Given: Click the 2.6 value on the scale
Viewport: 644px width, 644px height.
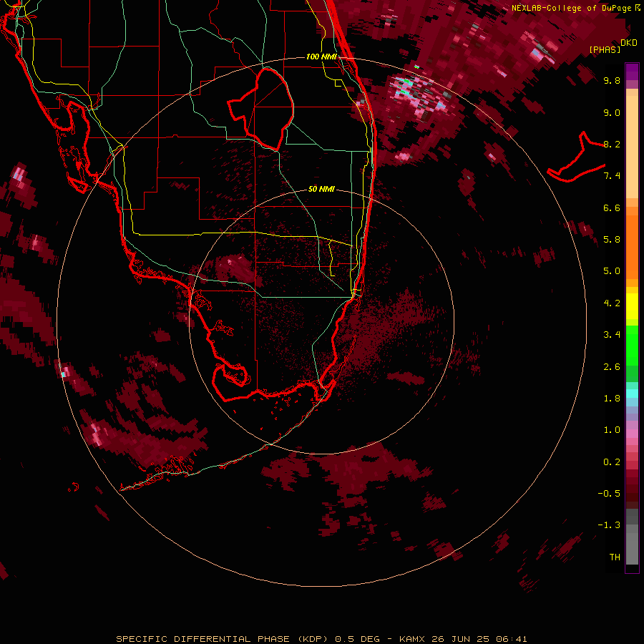Looking at the screenshot, I should [612, 367].
